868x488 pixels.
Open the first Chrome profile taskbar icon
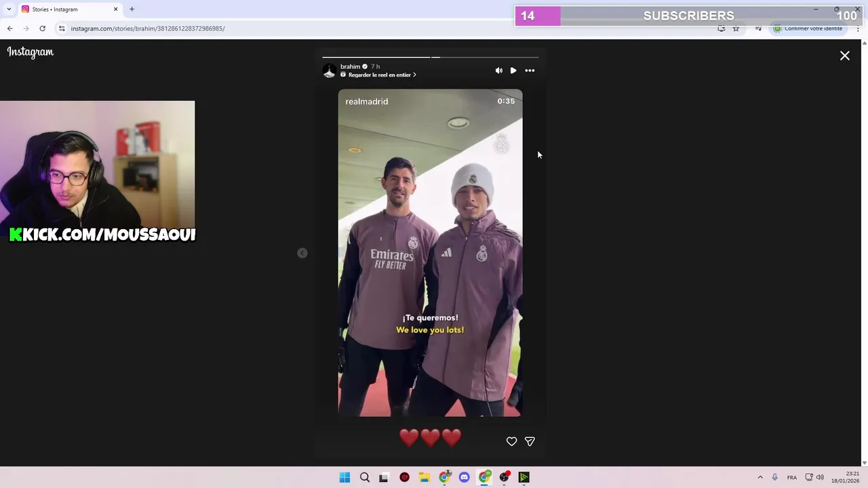coord(445,477)
